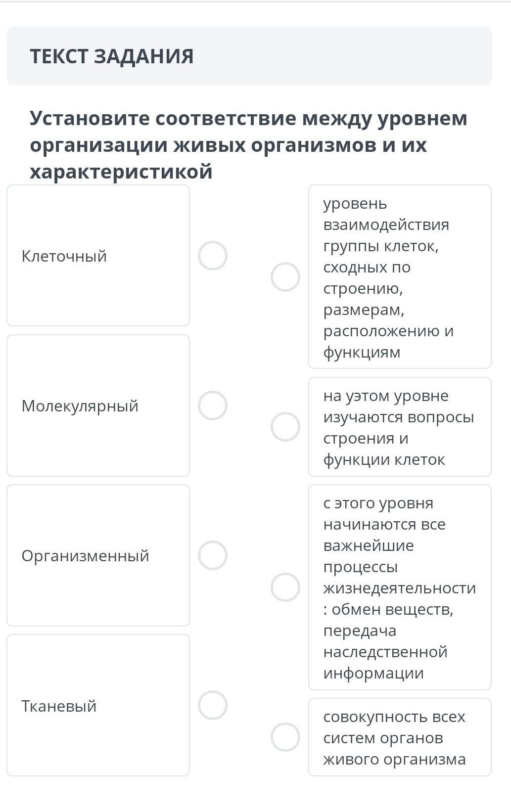511x812 pixels.
Task: Select the radio button next to Клеточный
Action: click(213, 256)
